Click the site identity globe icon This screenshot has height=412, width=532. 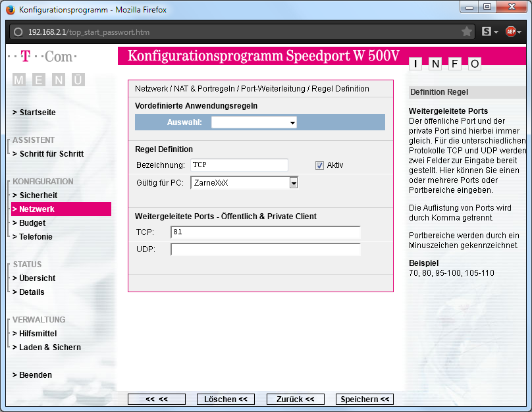tap(18, 32)
